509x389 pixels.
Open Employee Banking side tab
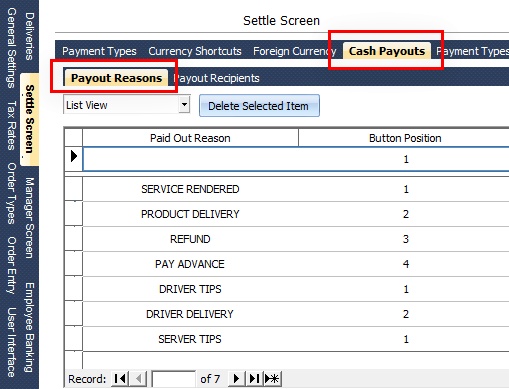point(30,327)
